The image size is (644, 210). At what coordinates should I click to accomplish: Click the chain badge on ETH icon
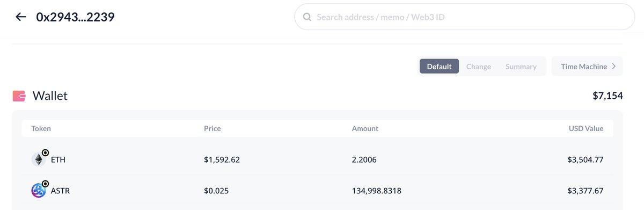pos(45,153)
